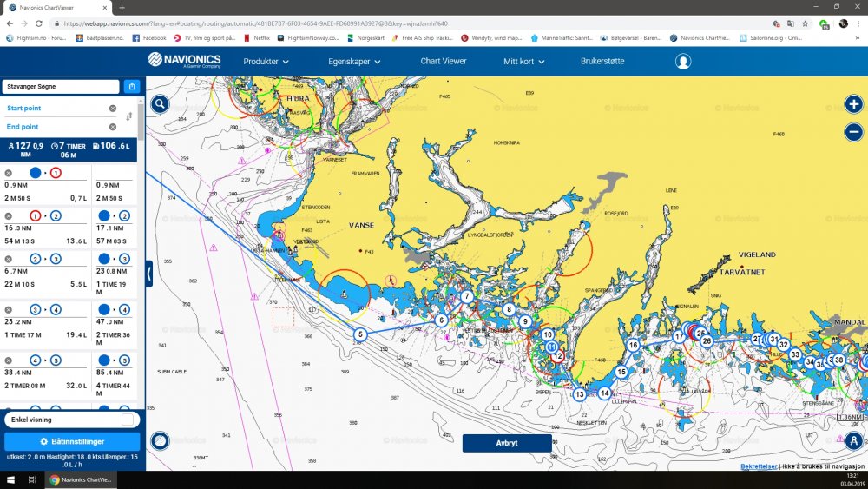
Task: Click the compass icon on map
Action: 160,441
